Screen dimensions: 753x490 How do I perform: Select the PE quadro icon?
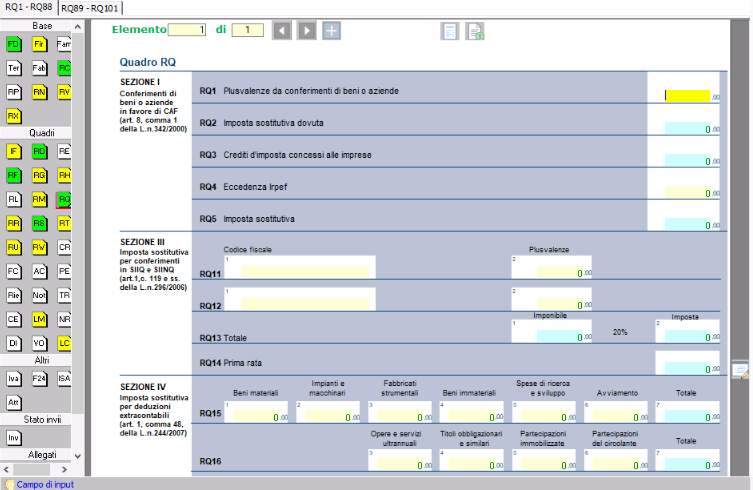click(x=64, y=271)
